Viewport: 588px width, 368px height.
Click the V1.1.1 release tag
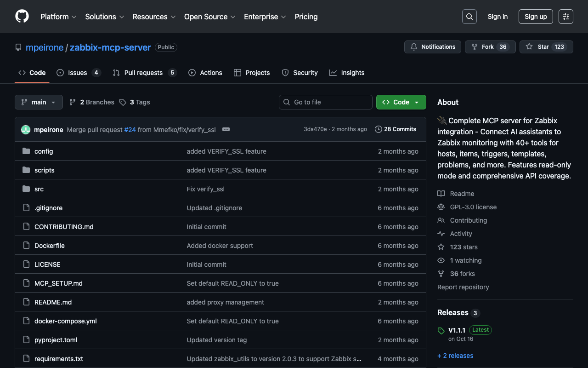(457, 330)
